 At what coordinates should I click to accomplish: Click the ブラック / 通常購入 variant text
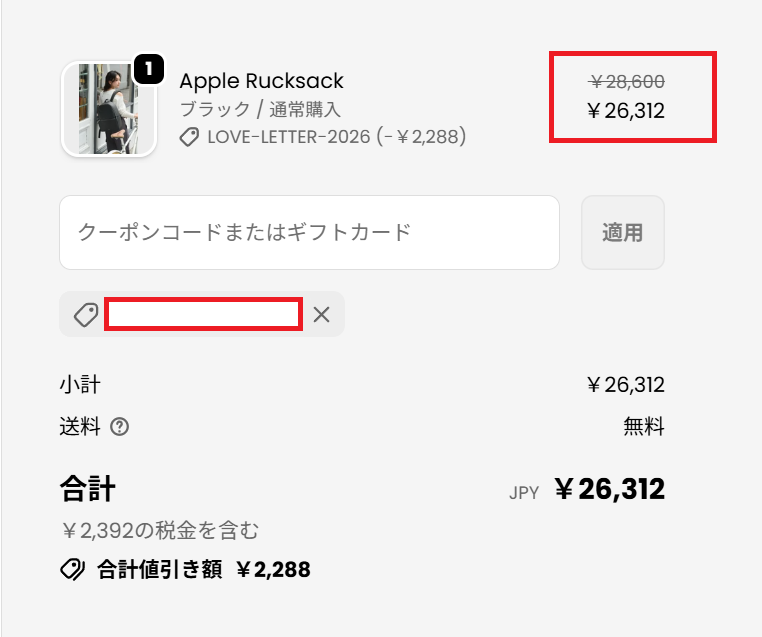click(260, 109)
